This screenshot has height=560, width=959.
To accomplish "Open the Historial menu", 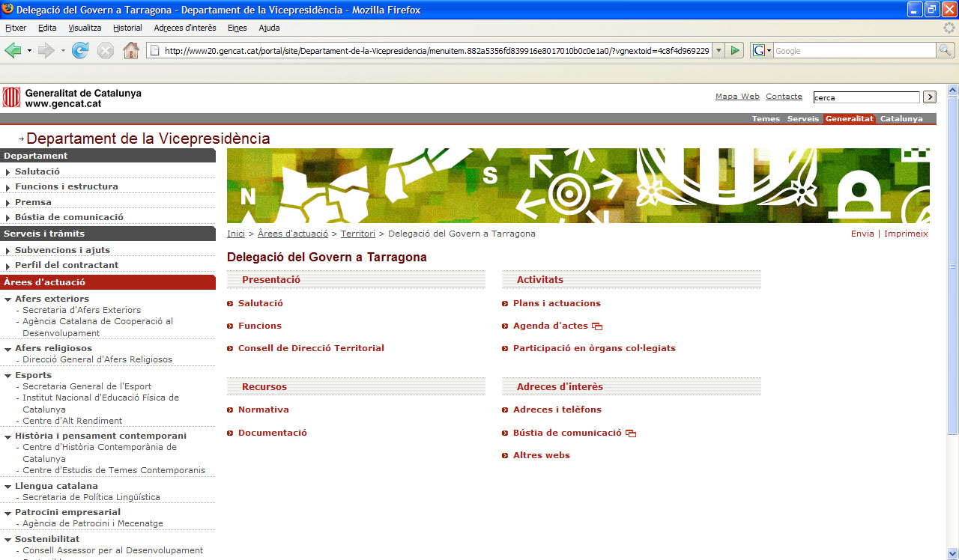I will 127,28.
